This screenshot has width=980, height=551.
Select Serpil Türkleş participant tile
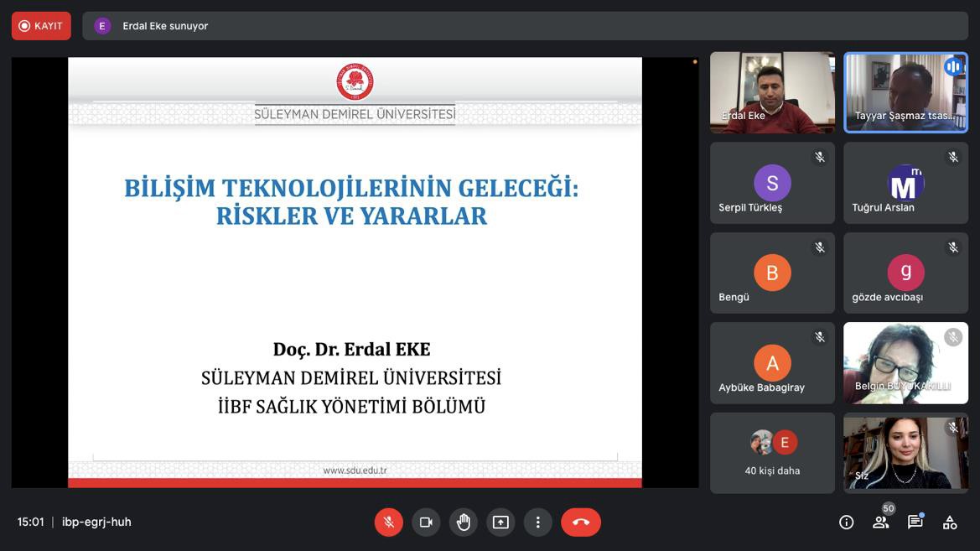772,183
